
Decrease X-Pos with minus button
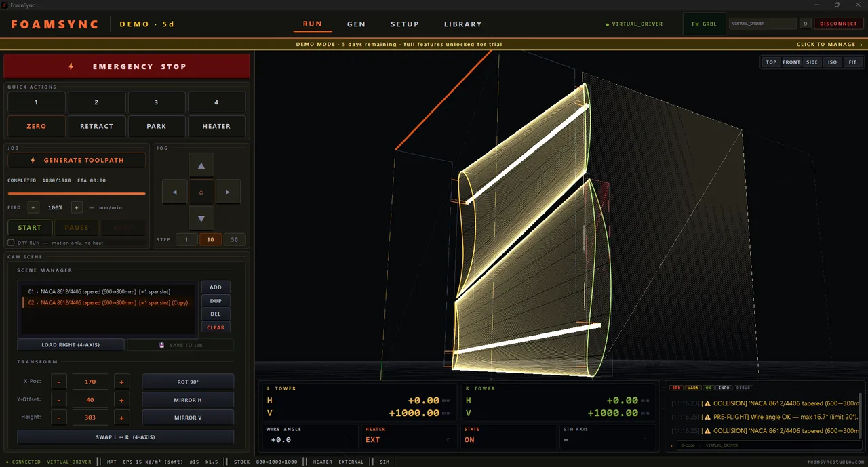[x=59, y=382]
